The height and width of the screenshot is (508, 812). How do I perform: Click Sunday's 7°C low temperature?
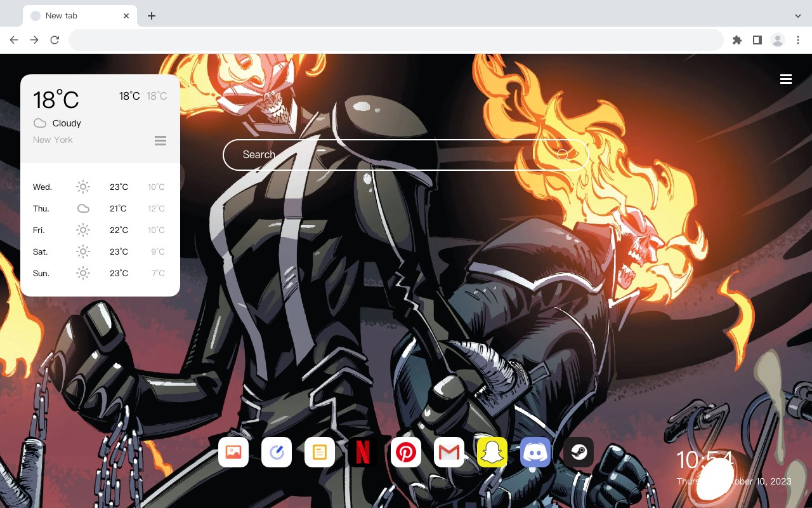(x=158, y=273)
